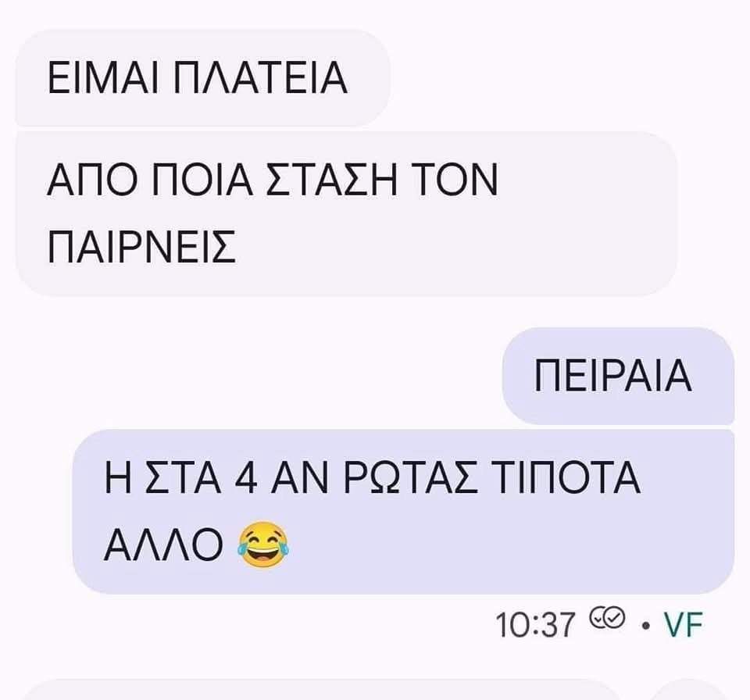Image resolution: width=750 pixels, height=700 pixels.
Task: Select the Η ΣΤΑ 4 message bubble
Action: click(x=403, y=512)
